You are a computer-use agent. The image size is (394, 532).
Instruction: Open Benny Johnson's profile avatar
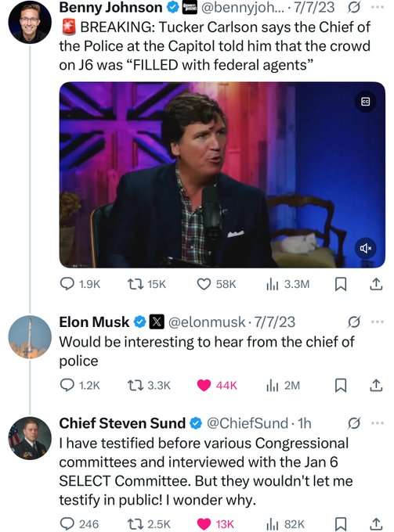pos(30,23)
